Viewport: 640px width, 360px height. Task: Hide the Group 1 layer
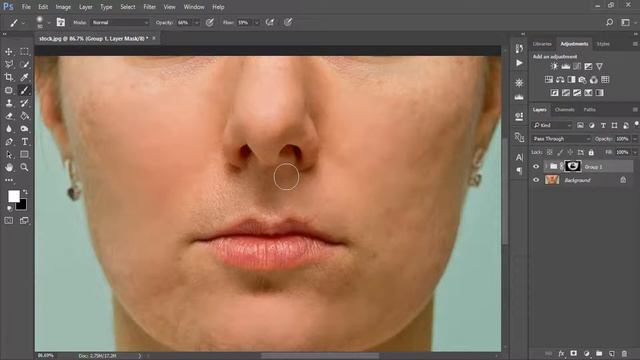[x=536, y=167]
